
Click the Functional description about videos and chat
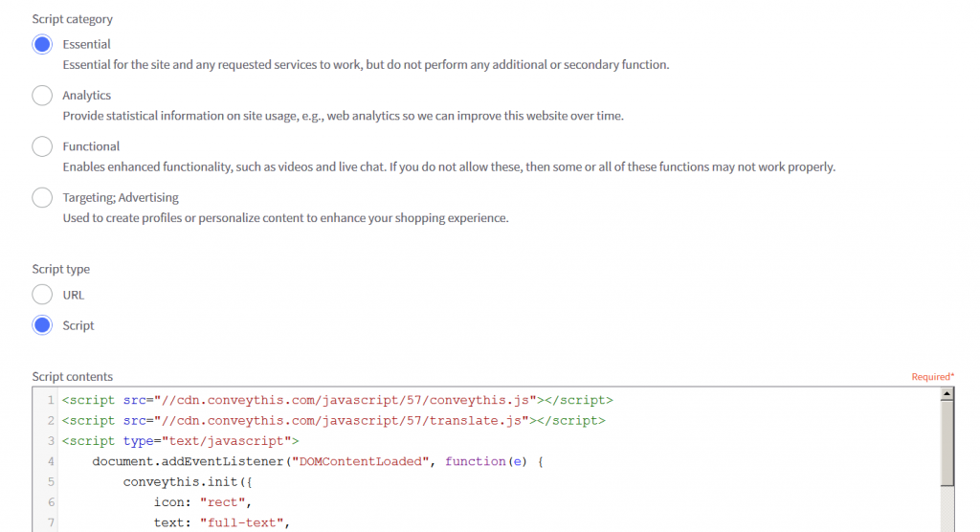point(449,166)
